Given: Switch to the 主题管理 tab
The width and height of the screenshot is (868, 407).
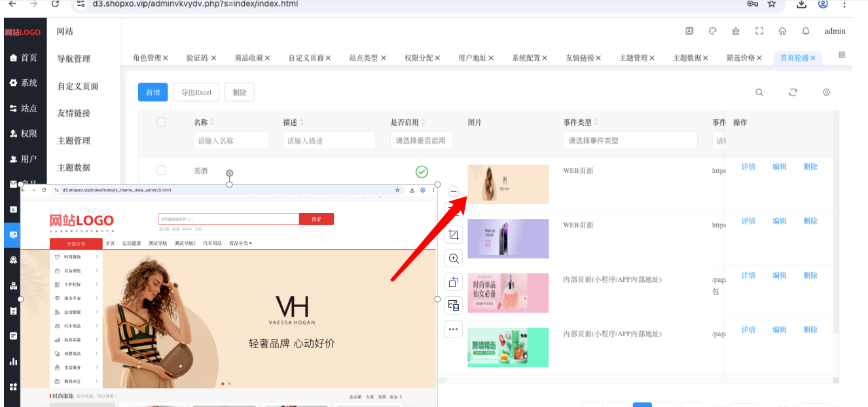Looking at the screenshot, I should coord(633,58).
